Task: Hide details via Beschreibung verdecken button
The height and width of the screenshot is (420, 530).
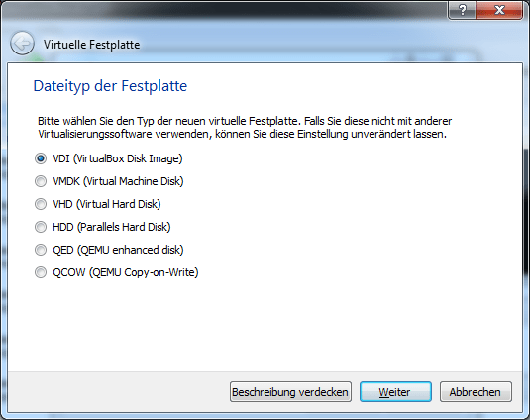Action: (290, 392)
